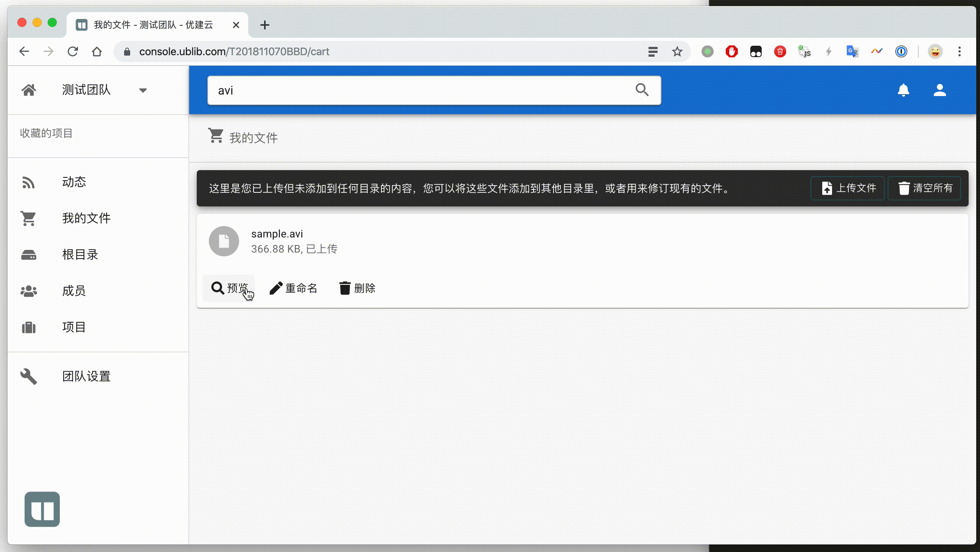The width and height of the screenshot is (980, 552).
Task: Open Chrome three-dot menu
Action: [x=959, y=51]
